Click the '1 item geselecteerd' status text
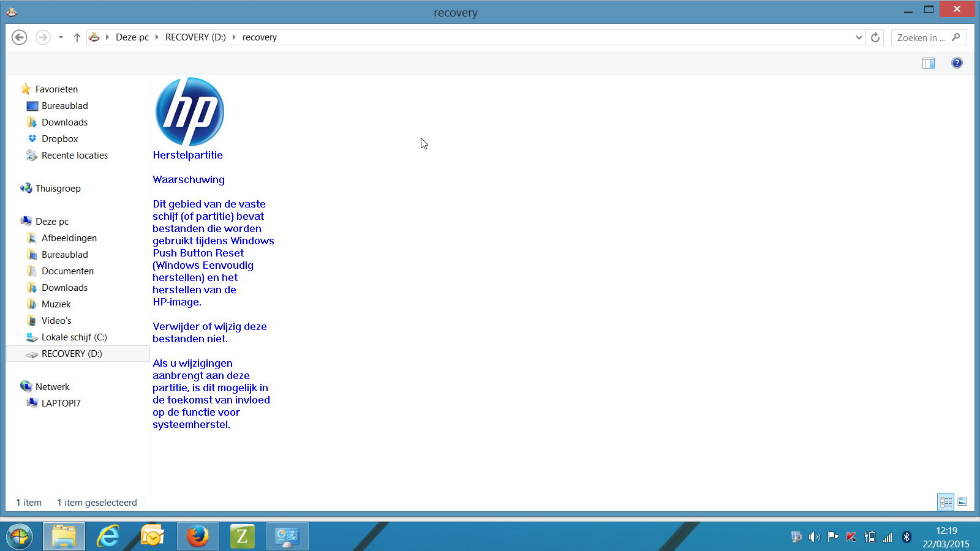Screen dimensions: 980x551 [x=97, y=503]
